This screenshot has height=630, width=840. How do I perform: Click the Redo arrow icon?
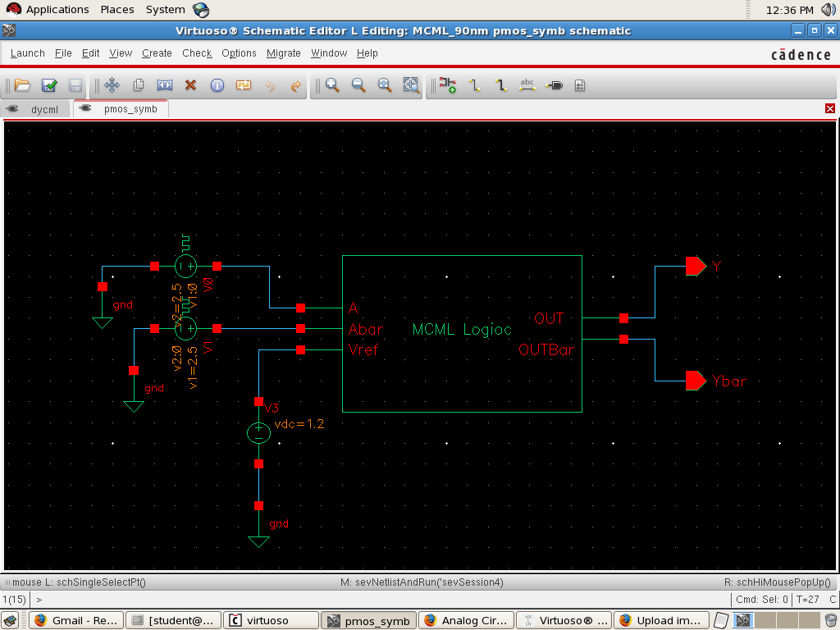click(296, 85)
